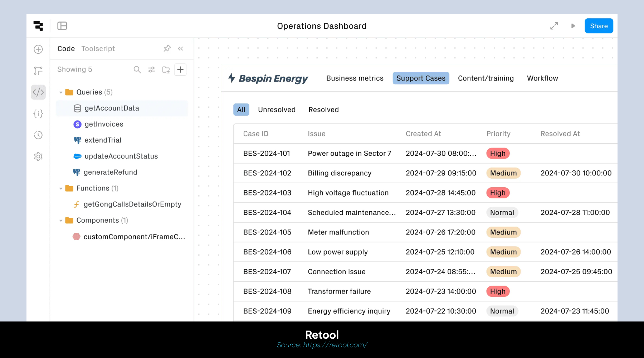This screenshot has height=358, width=644.
Task: Preview the app with play icon
Action: [x=573, y=26]
